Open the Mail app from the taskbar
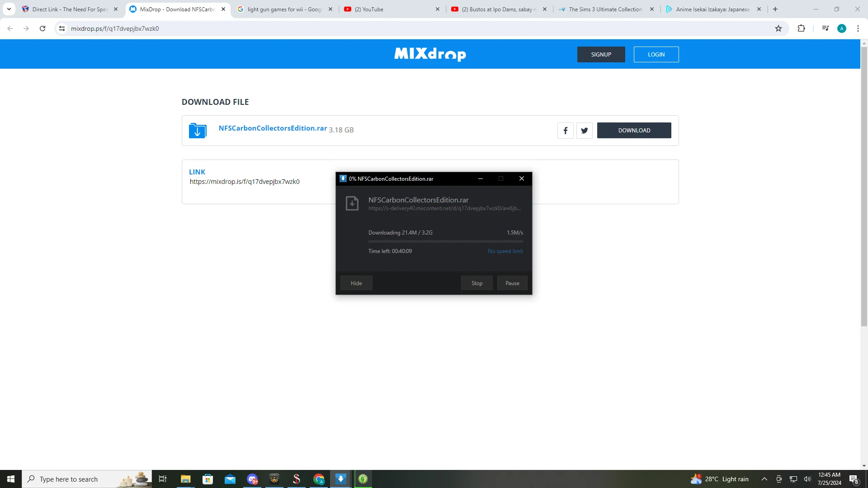The width and height of the screenshot is (868, 488). [x=230, y=479]
